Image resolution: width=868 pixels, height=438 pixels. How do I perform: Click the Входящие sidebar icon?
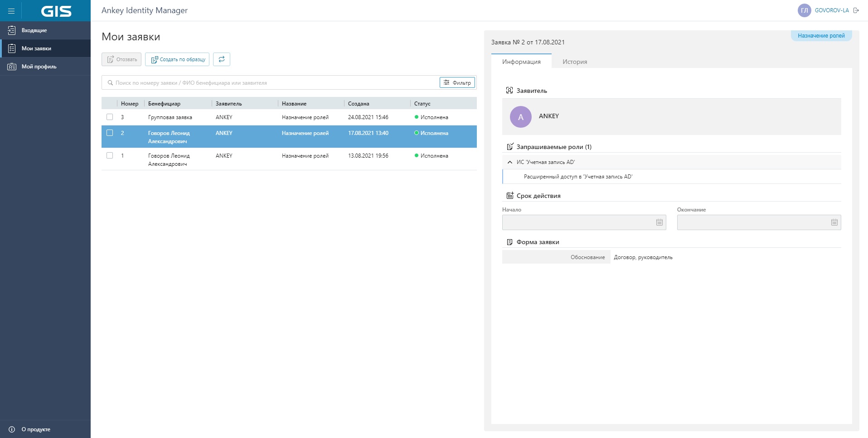(x=12, y=30)
